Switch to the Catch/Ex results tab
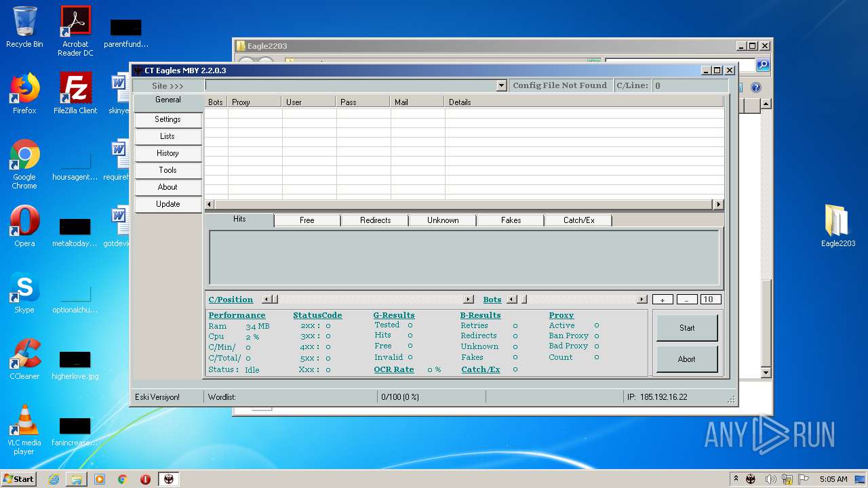The width and height of the screenshot is (868, 488). (x=578, y=220)
